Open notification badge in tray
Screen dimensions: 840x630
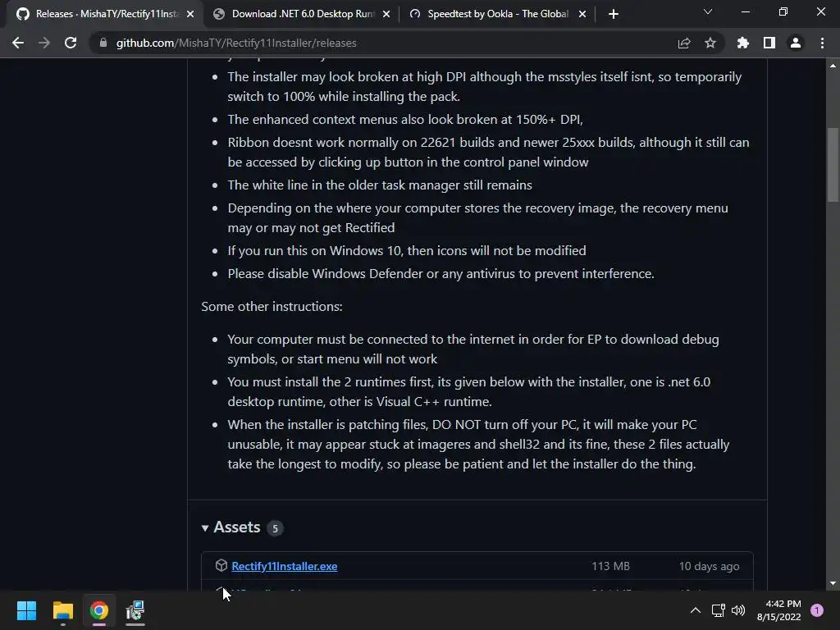pyautogui.click(x=817, y=610)
